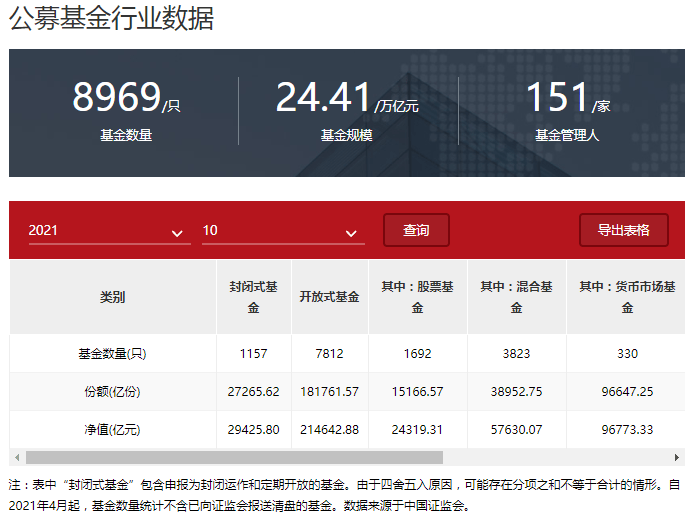The image size is (693, 514).
Task: Click the cell value 27265.62
Action: coord(254,392)
